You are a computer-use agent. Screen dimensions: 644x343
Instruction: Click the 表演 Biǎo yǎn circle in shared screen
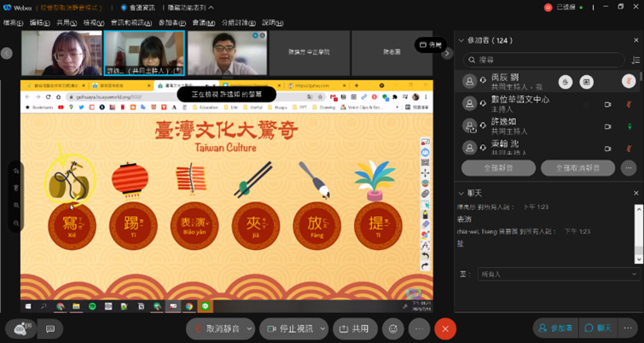coord(194,226)
